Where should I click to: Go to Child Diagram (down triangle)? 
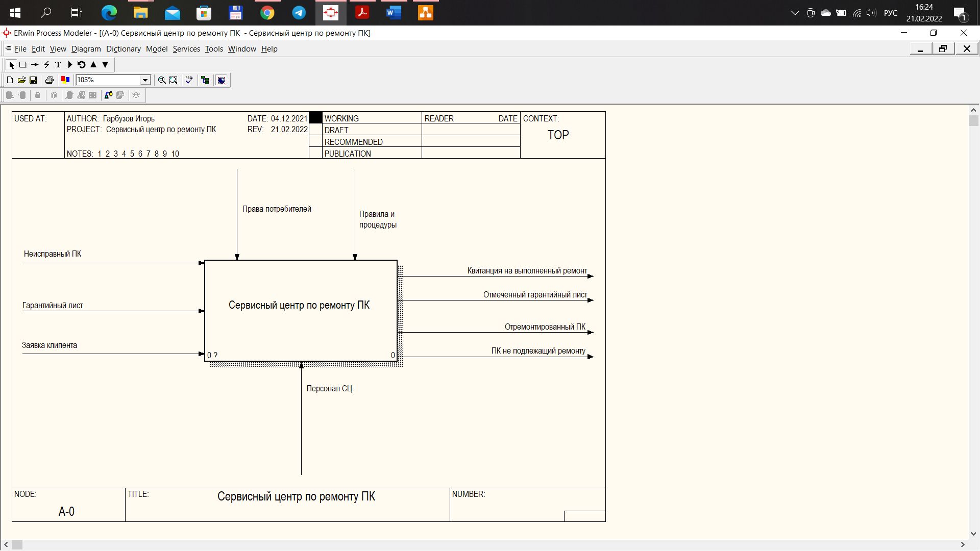(x=105, y=65)
